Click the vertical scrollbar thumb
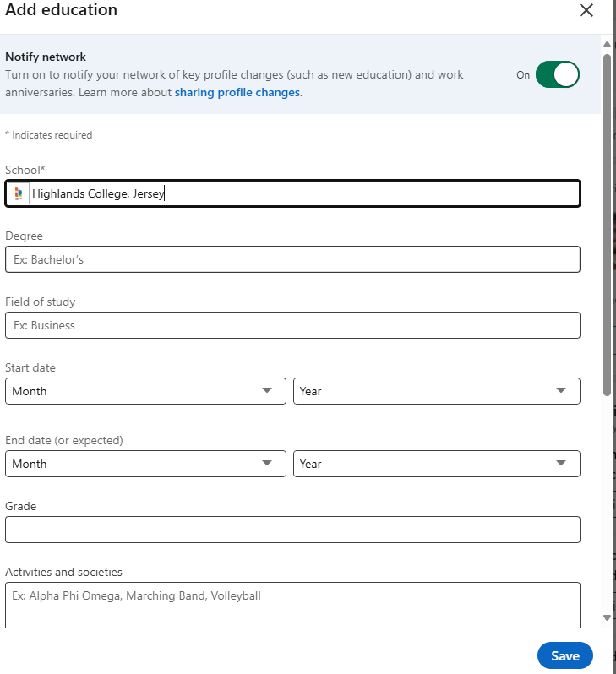 click(607, 224)
